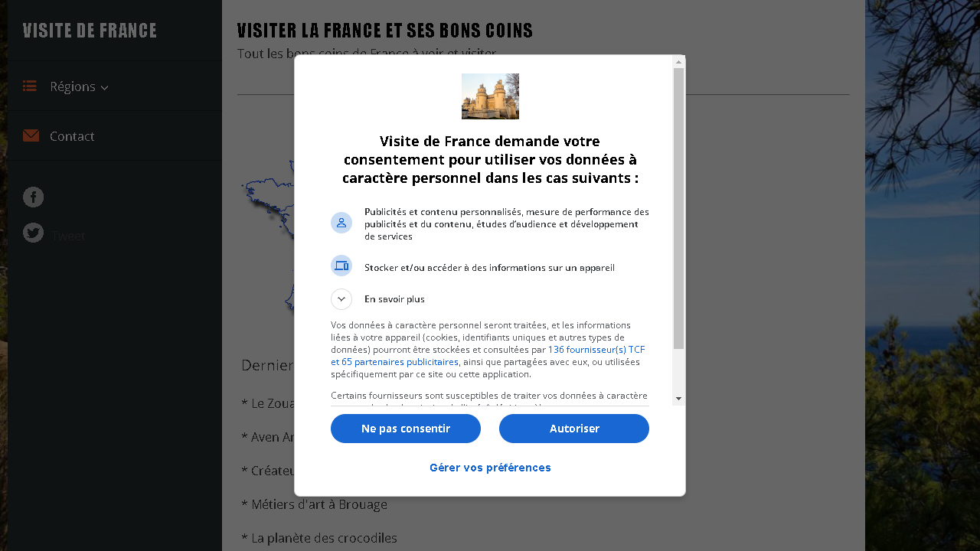Expand En savoir plus chevron
Screen dimensions: 980x551
click(x=341, y=299)
